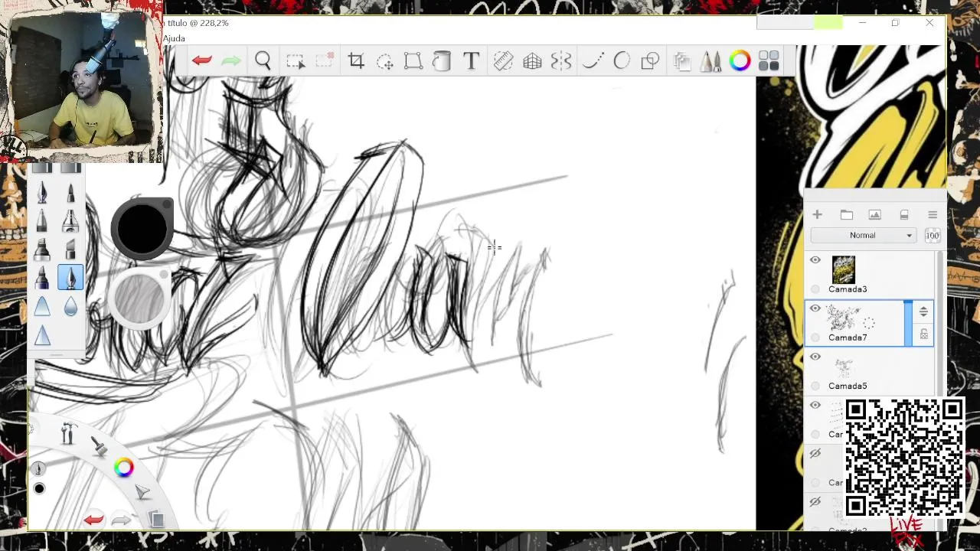Image resolution: width=980 pixels, height=551 pixels.
Task: Toggle the radio marker on Camada7 layer
Action: (x=815, y=337)
